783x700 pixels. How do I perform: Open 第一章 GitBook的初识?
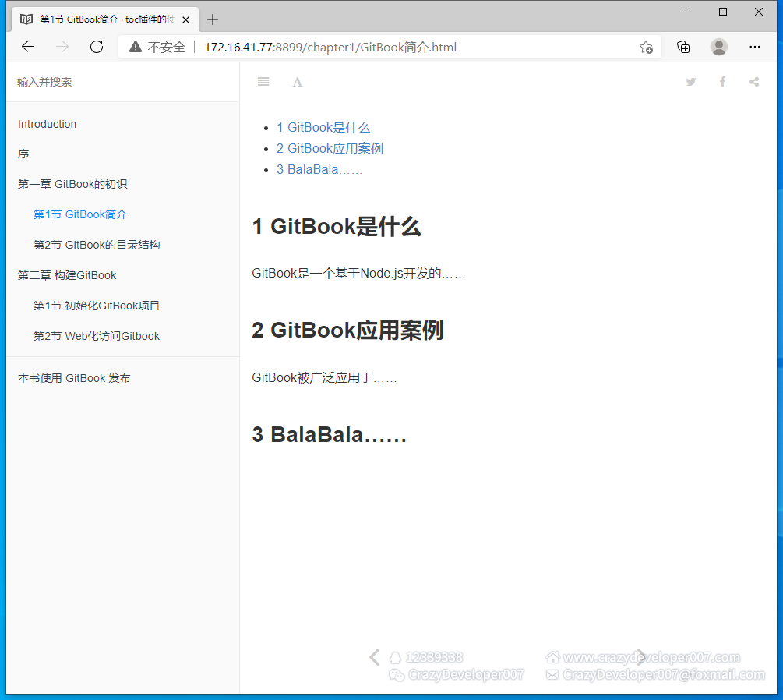72,185
